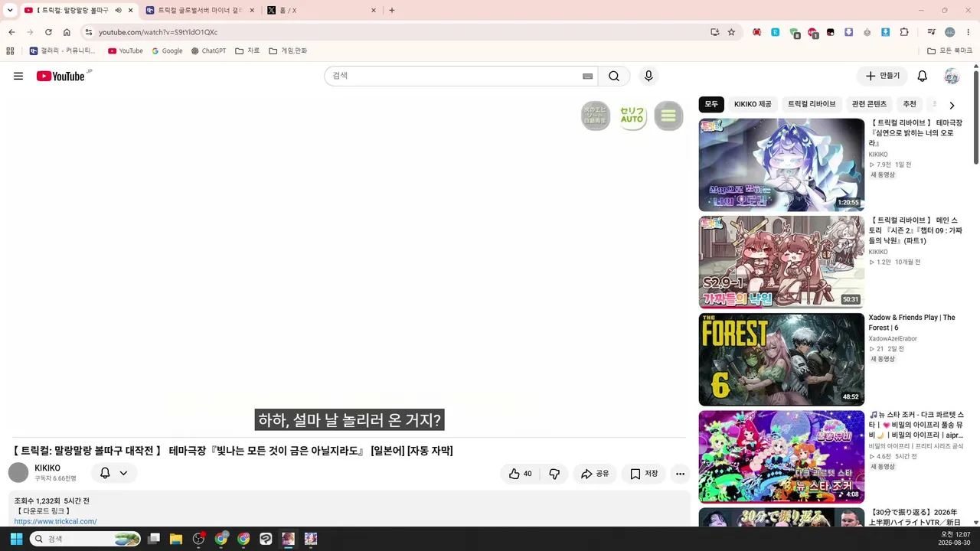
Task: Toggle the in-video AUTO dialogue button
Action: click(632, 116)
